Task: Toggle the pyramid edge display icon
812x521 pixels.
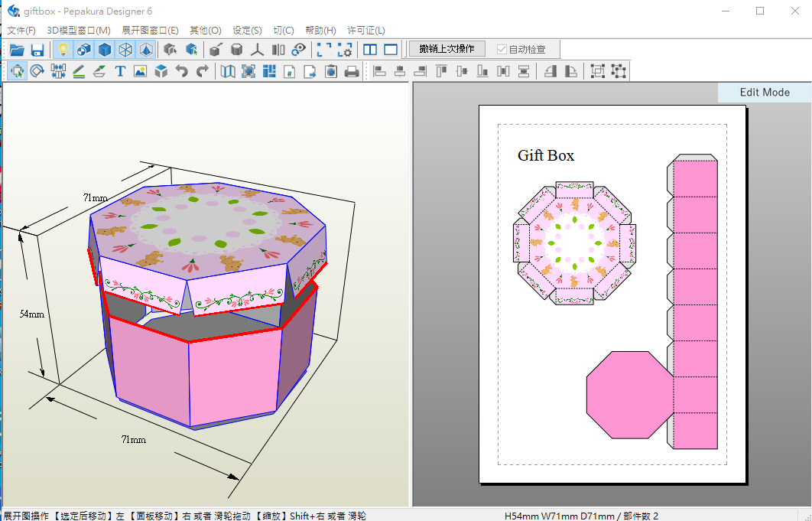Action: [x=146, y=50]
